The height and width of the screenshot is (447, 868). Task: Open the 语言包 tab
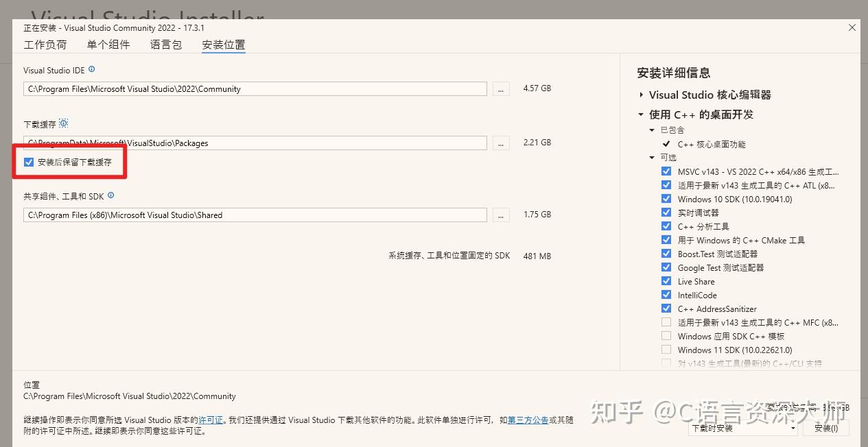[x=165, y=44]
